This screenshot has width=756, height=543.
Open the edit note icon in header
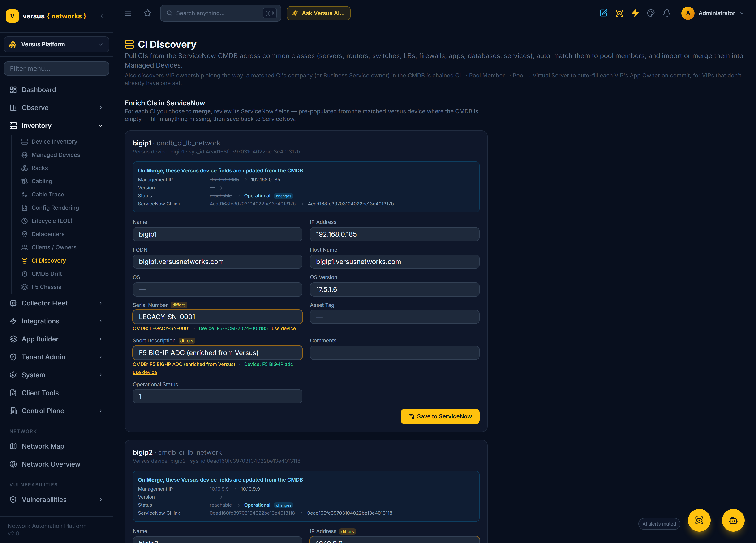pyautogui.click(x=604, y=13)
